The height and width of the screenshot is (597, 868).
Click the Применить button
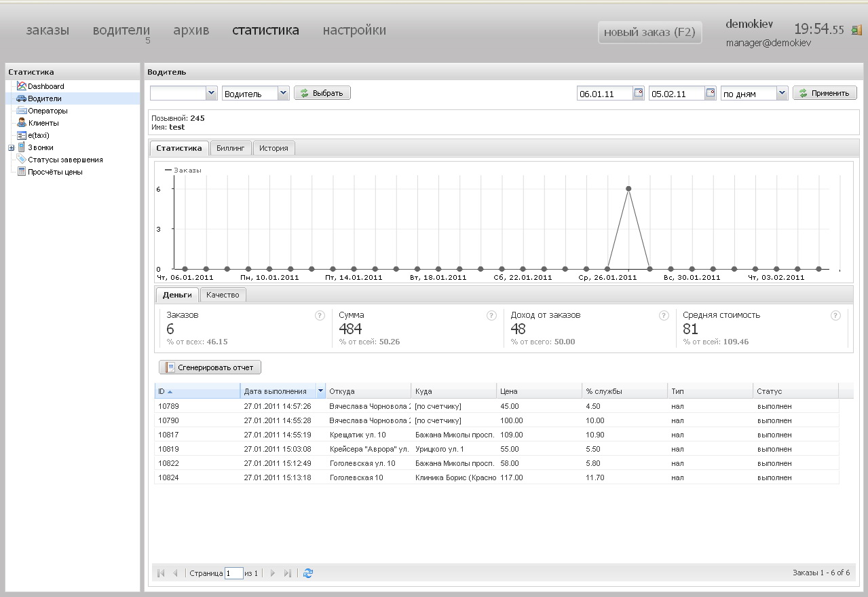pos(825,93)
